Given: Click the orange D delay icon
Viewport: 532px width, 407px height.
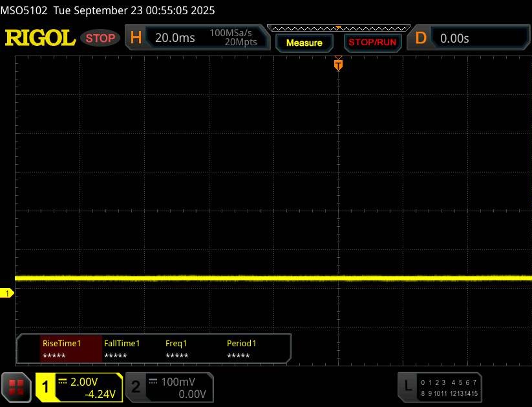Looking at the screenshot, I should coord(421,38).
